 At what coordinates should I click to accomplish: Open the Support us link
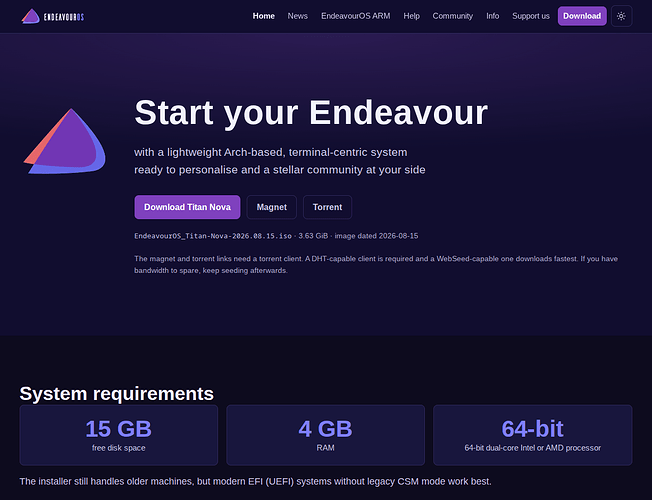(x=531, y=16)
